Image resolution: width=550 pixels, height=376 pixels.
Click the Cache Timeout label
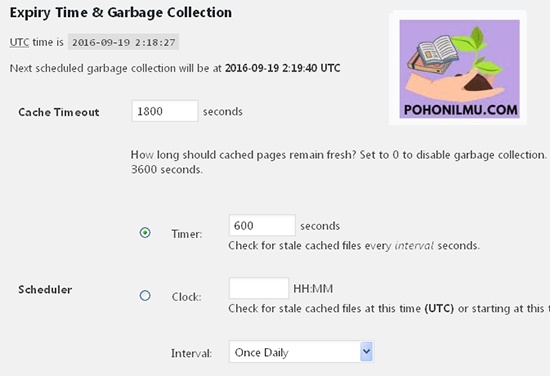tap(59, 112)
